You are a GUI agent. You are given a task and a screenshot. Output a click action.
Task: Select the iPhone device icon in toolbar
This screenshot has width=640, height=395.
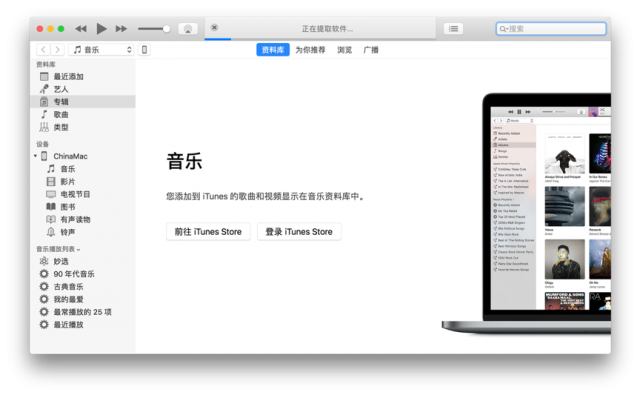(x=144, y=50)
